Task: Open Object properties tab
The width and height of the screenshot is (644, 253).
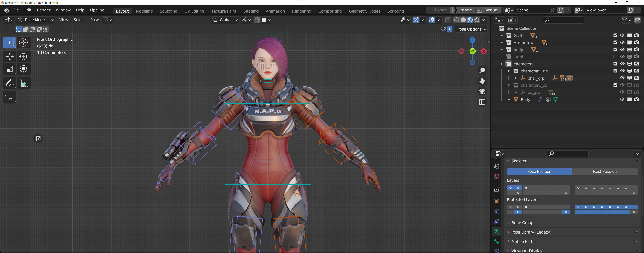Action: click(496, 202)
